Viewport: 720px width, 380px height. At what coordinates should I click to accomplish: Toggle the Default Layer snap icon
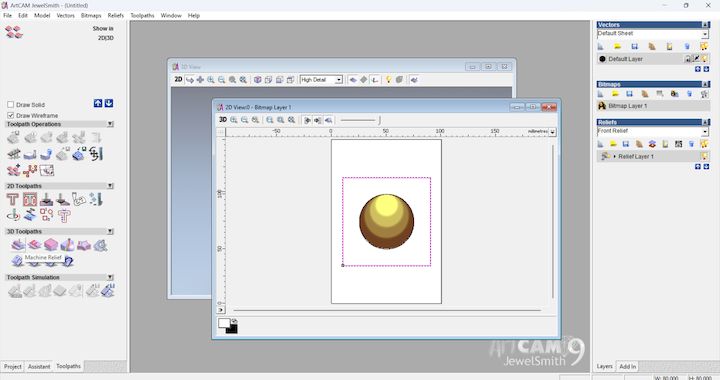click(x=696, y=59)
